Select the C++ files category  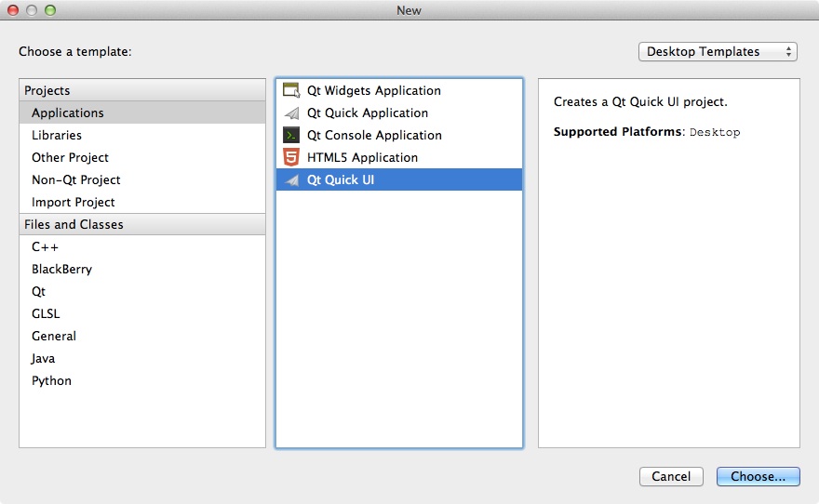click(x=142, y=246)
